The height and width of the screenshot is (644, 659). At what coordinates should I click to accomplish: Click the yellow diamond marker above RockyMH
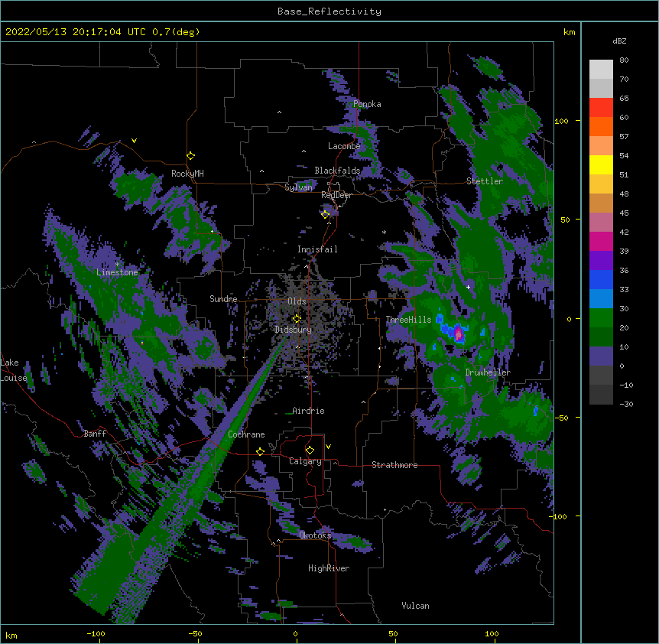click(x=190, y=156)
